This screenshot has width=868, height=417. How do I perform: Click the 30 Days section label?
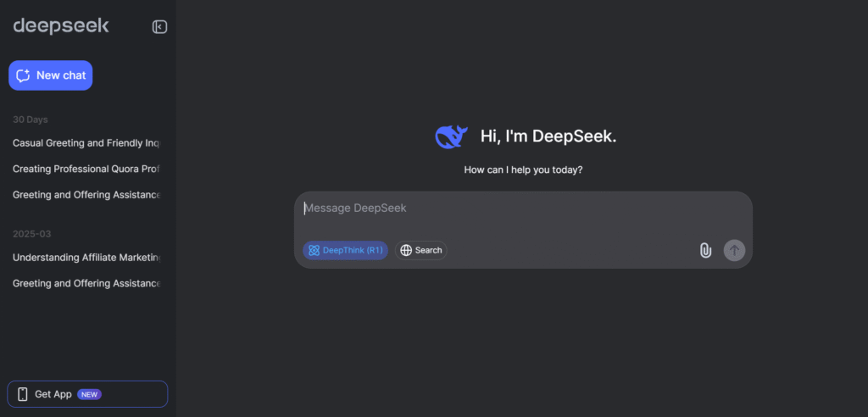point(31,120)
